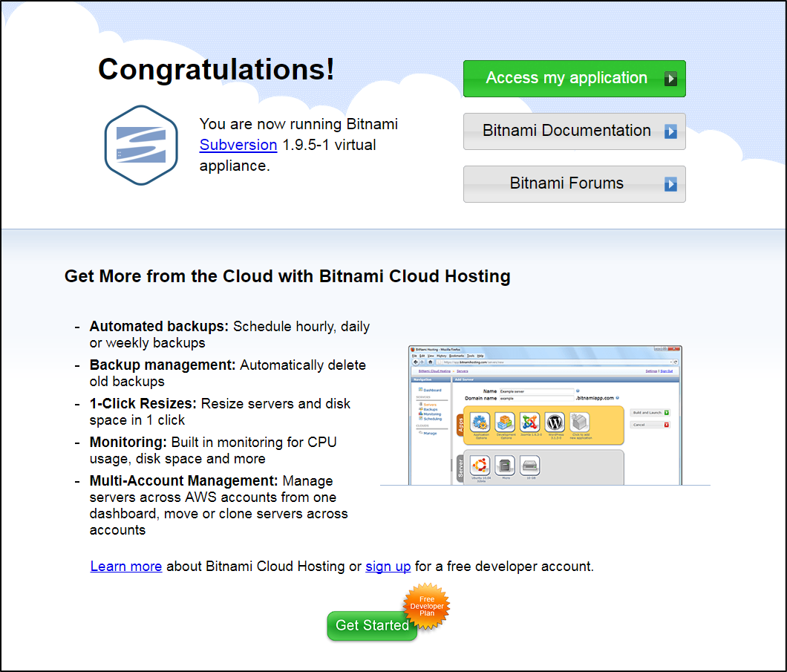The width and height of the screenshot is (787, 672).
Task: Click the Monitoring bullet text
Action: (213, 450)
